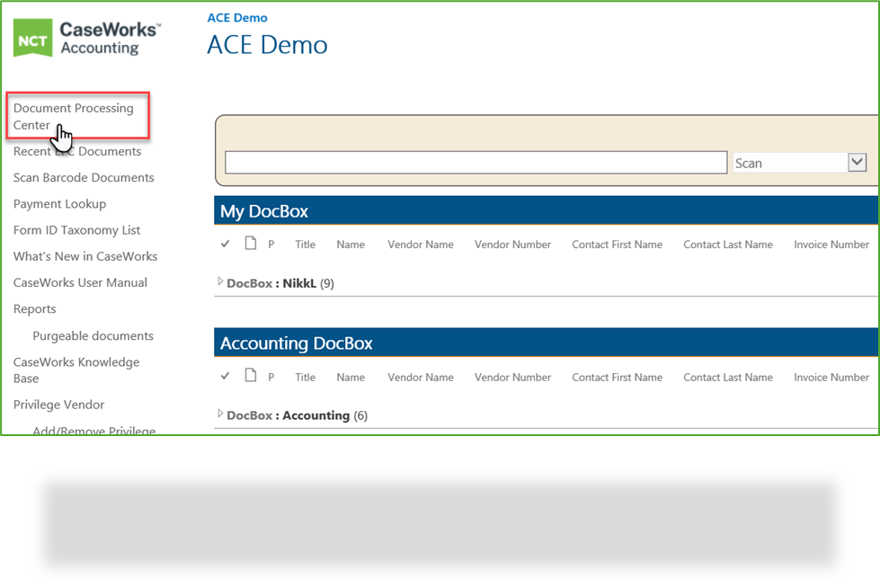Click the document type icon in Accounting DocBox header
The image size is (880, 588).
249,375
